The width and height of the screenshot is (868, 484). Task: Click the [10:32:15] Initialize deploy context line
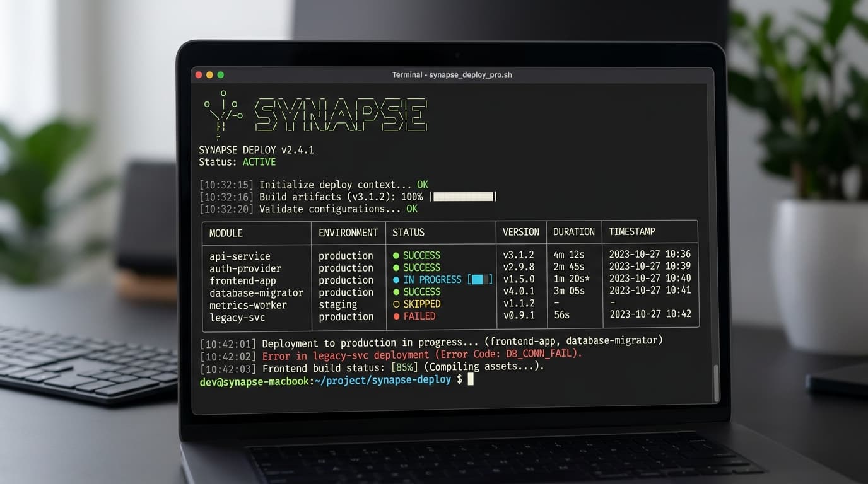[x=314, y=185]
